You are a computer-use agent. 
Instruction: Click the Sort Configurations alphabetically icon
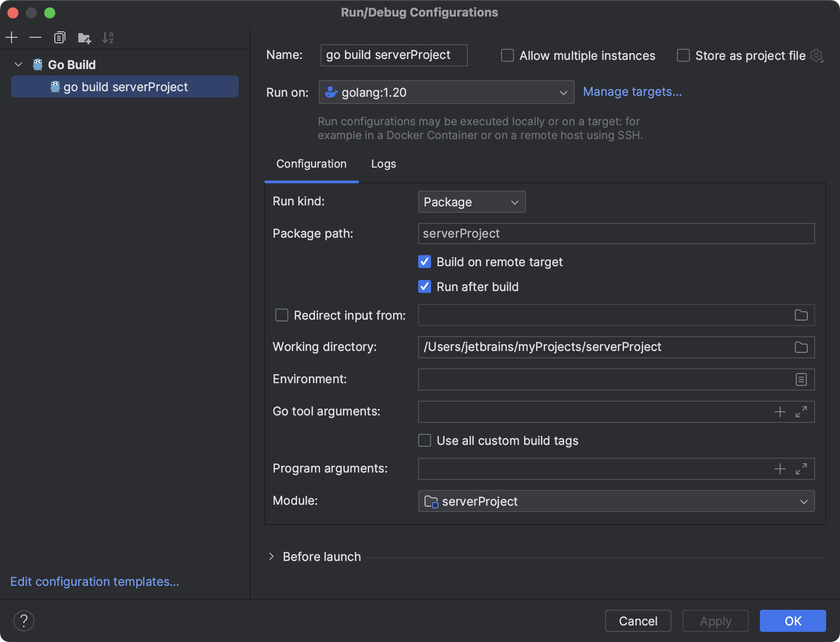[108, 38]
